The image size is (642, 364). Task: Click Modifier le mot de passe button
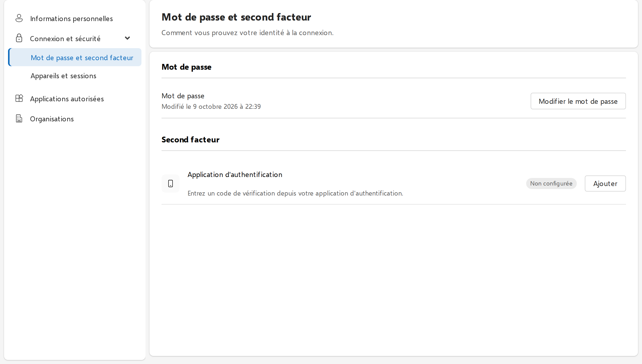[x=578, y=101]
